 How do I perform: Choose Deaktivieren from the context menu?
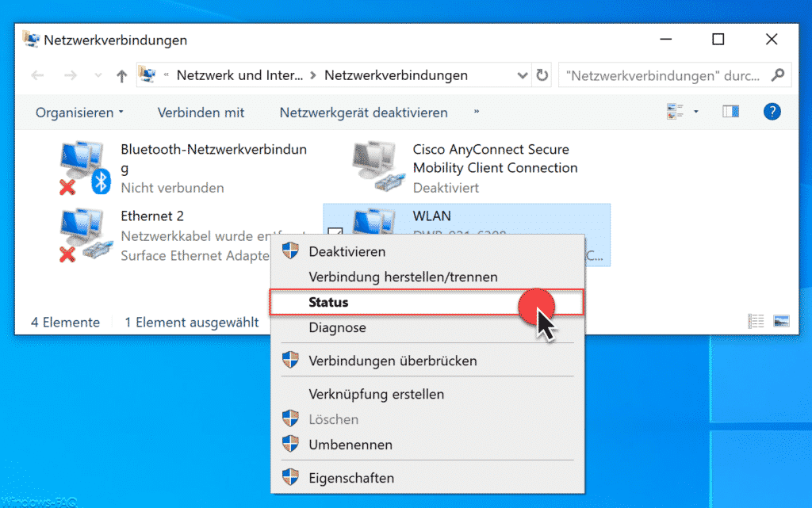click(427, 252)
